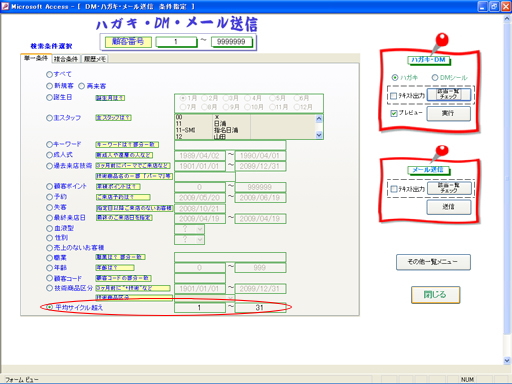Click the 平均サイクル start field showing 1
Screen dimensions: 512x384
tap(199, 307)
